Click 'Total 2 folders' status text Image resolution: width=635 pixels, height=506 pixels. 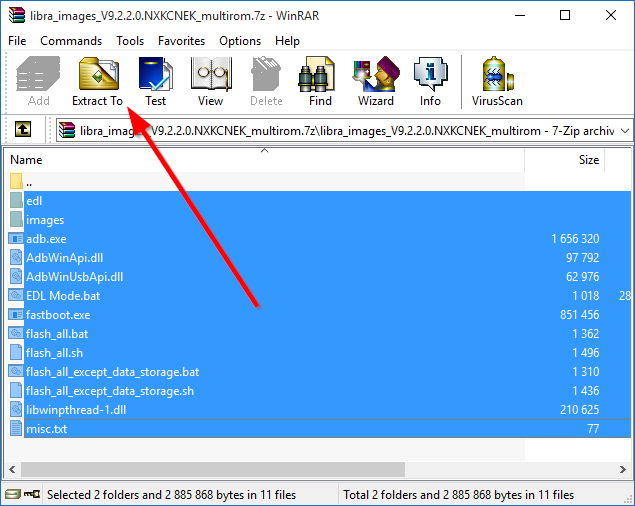[458, 495]
